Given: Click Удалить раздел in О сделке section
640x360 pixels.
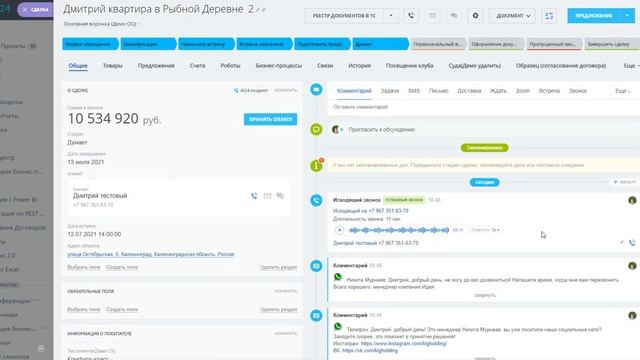Looking at the screenshot, I should pyautogui.click(x=279, y=267).
